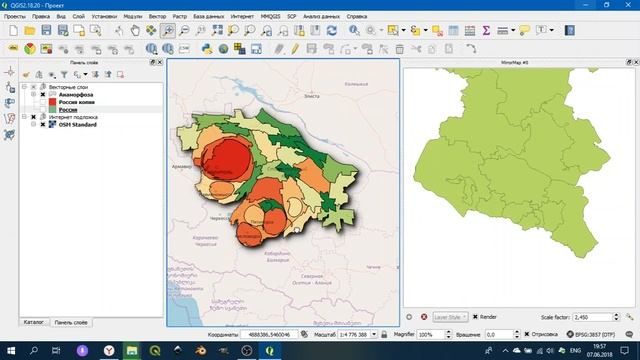Open the Python console icon
Screen dimensions: 640x360
[207, 49]
